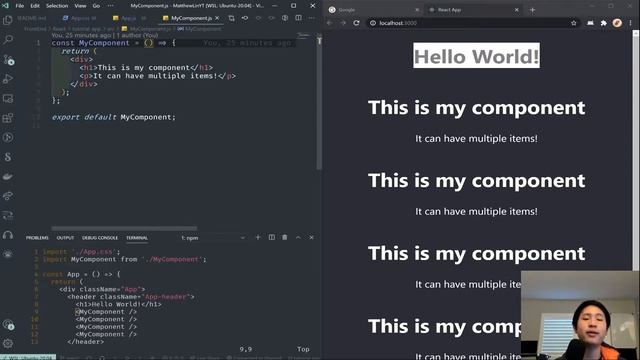640x360 pixels.
Task: Click the VS Code logo menu icon
Action: tap(5, 6)
